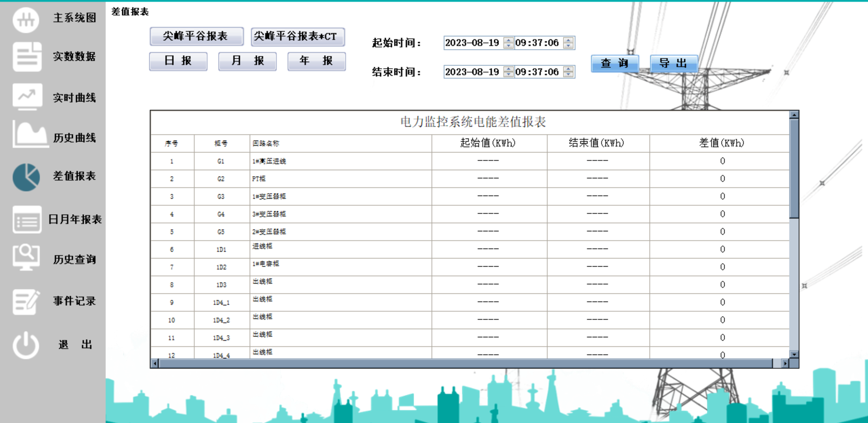This screenshot has height=423, width=868.
Task: Click the 尖峰平谷报表*CT button
Action: click(x=298, y=37)
